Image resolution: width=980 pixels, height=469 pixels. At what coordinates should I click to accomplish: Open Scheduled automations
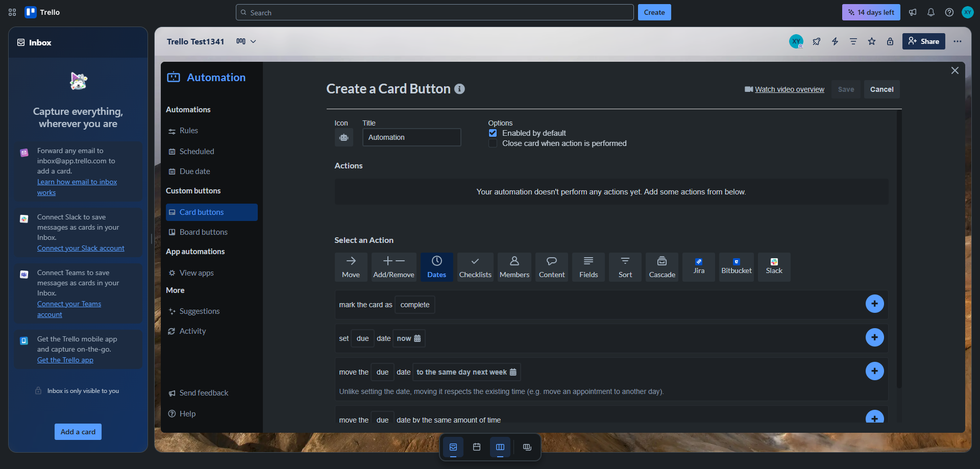[x=212, y=152]
